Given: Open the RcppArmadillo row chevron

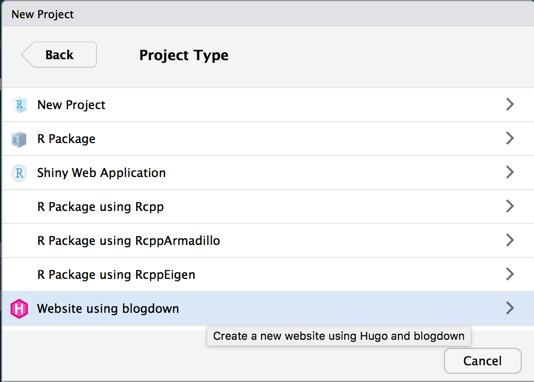Looking at the screenshot, I should point(509,240).
